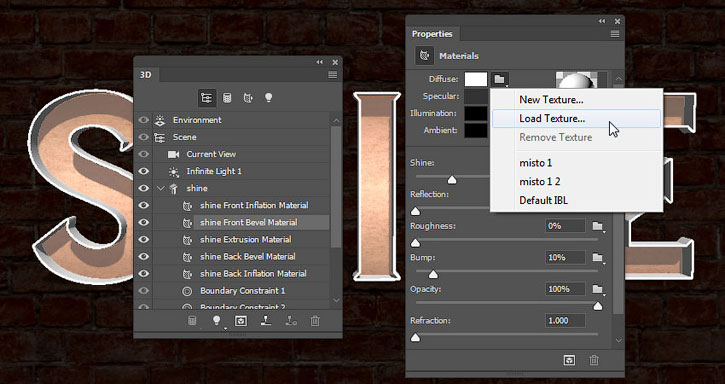Open the 3D panel flyout menu

332,75
